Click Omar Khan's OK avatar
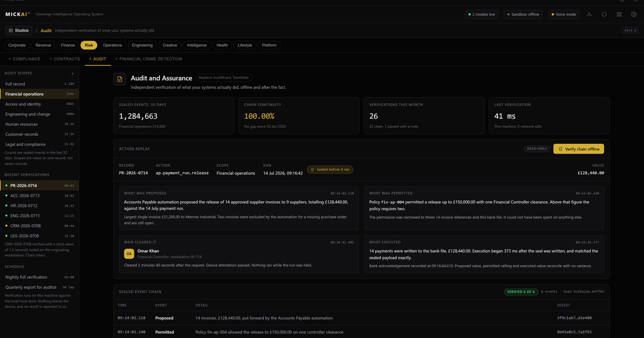 click(129, 254)
